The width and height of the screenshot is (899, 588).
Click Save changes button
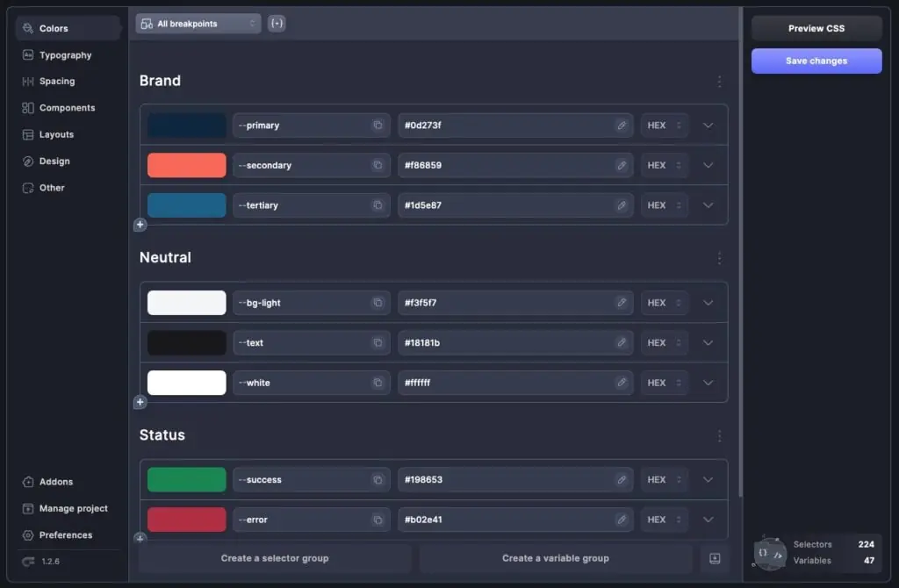pos(816,61)
